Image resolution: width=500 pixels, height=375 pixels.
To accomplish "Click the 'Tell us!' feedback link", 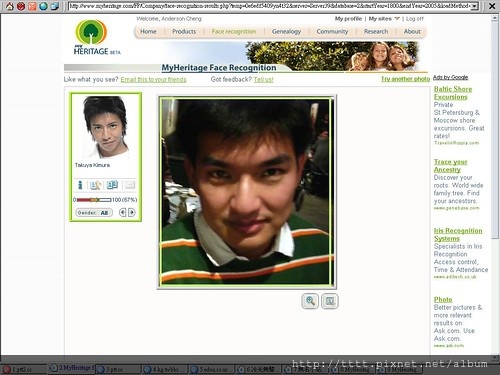I will (x=263, y=79).
